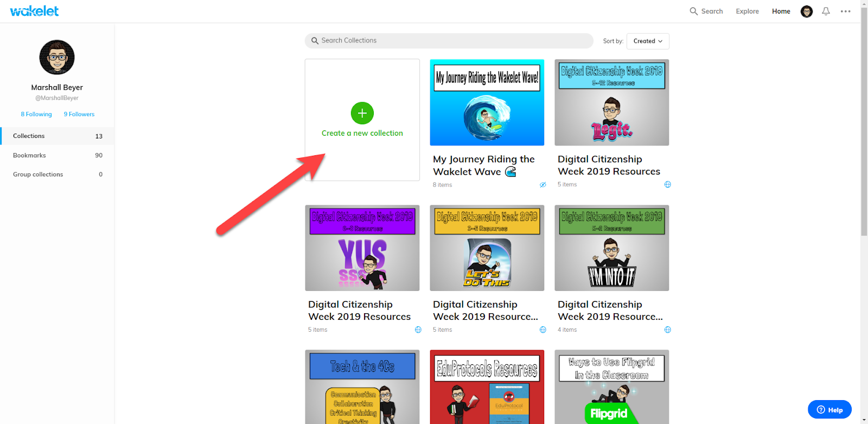
Task: Click the Wakelet logo
Action: tap(34, 11)
